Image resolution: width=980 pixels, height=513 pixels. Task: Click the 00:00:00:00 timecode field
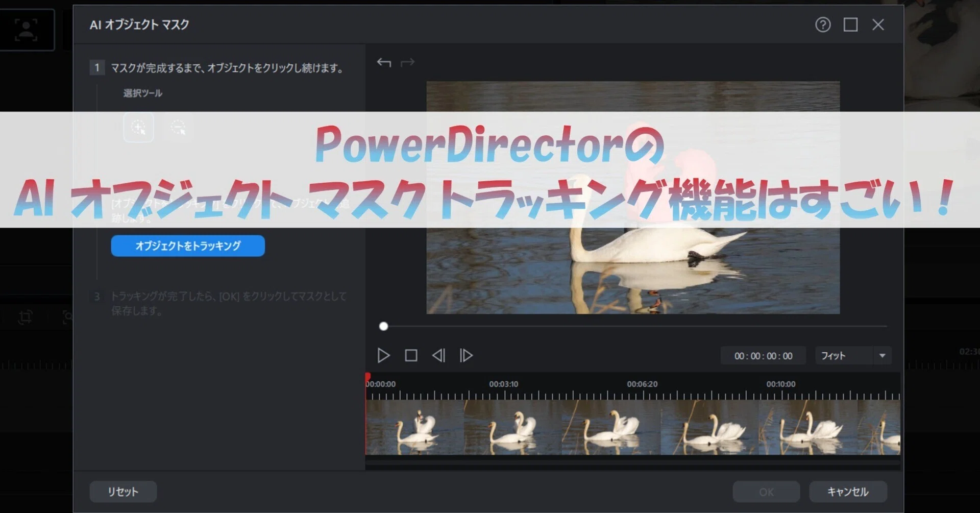(x=763, y=356)
